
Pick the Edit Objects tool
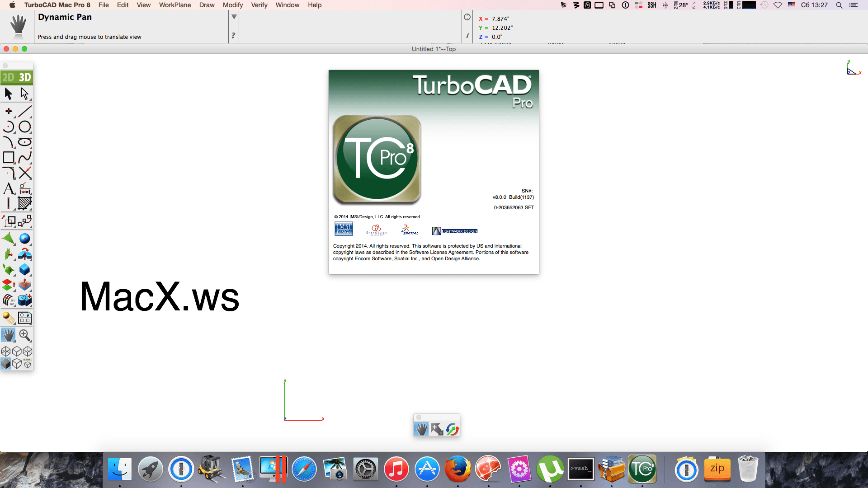click(25, 221)
